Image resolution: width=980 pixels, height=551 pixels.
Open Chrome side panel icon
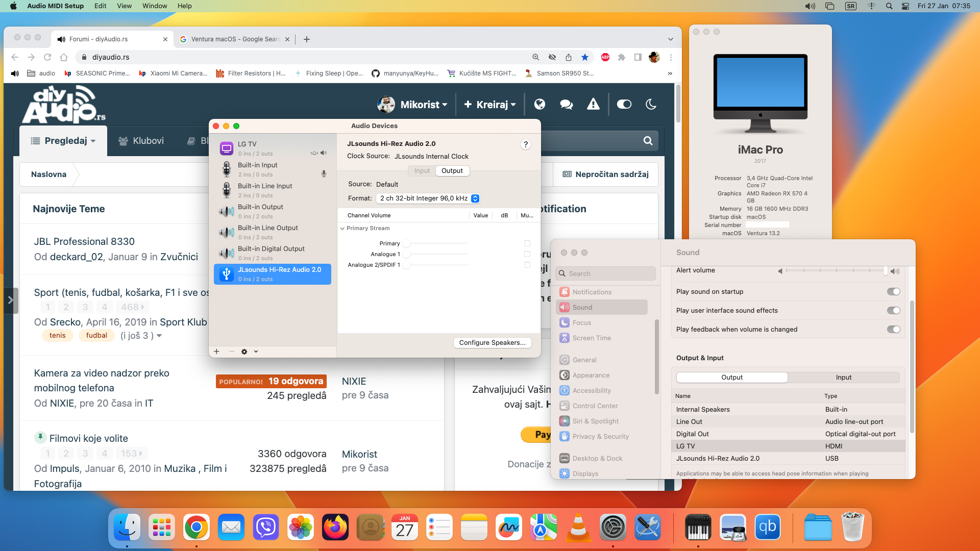point(638,57)
